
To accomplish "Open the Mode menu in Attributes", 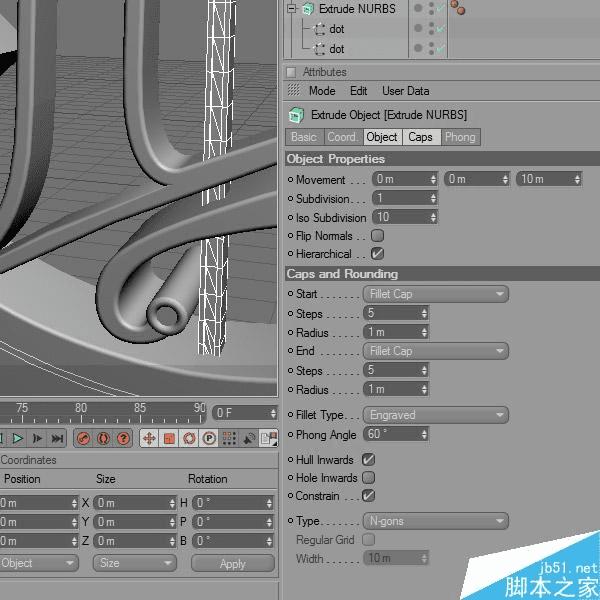I will (322, 91).
